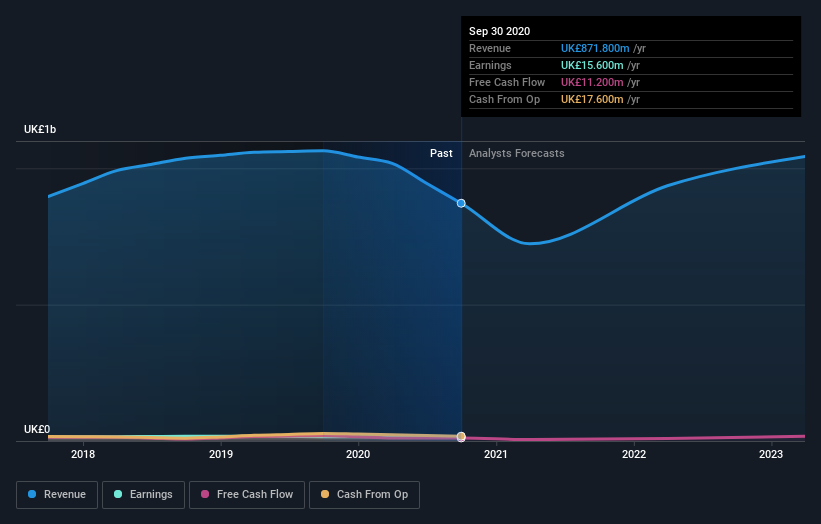Click the Past section label
Screen dimensions: 821x524
[441, 153]
